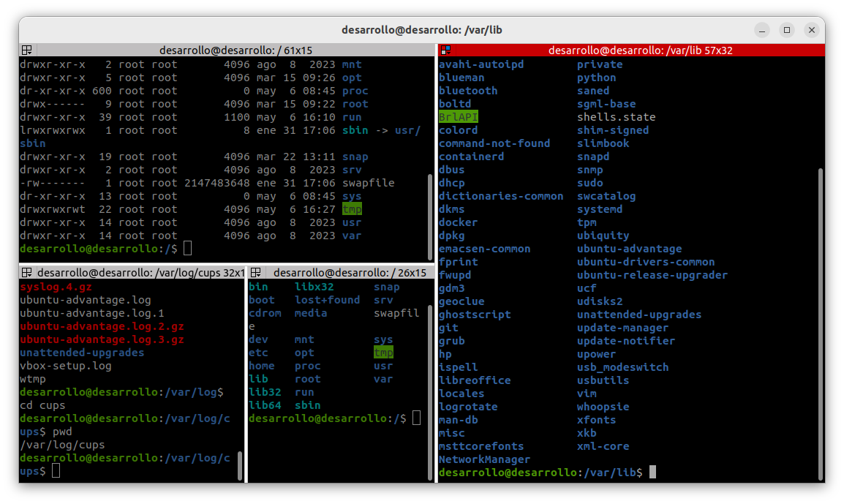Click the grouping icon of the top-left 61x15 terminal
The image size is (844, 504).
click(x=26, y=50)
